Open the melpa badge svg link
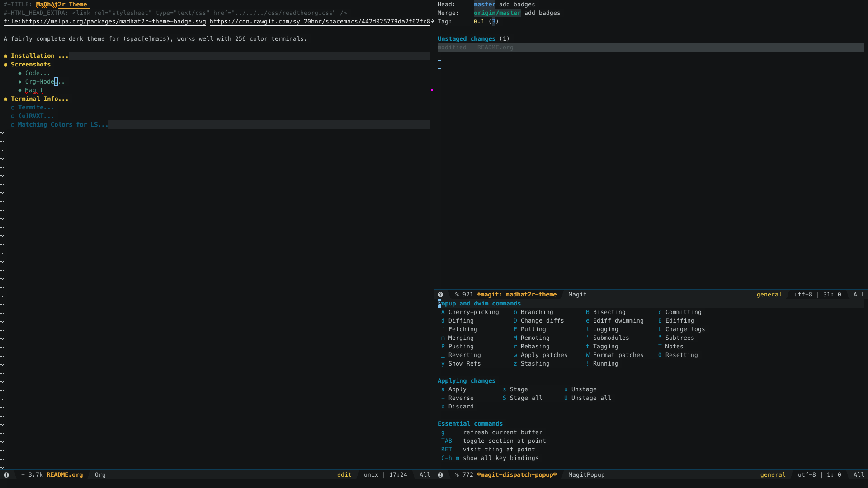Viewport: 868px width, 488px height. click(104, 22)
